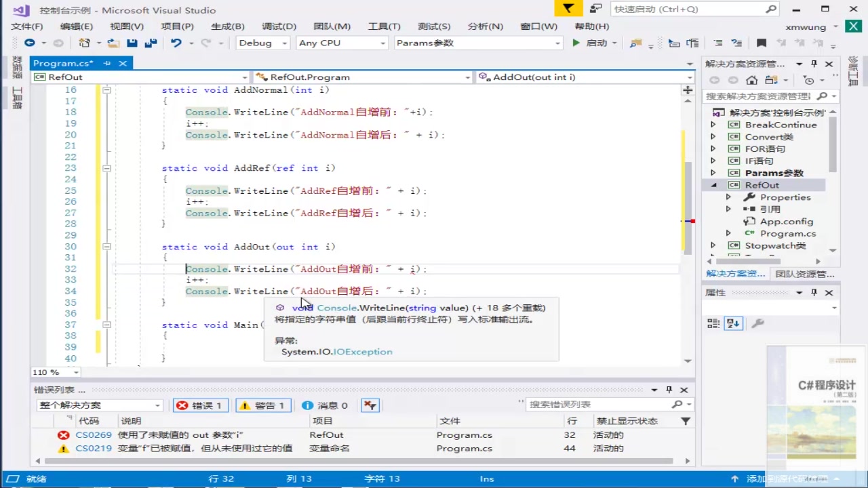Toggle a bookmark using the bookmark toolbar icon
The image size is (868, 488).
pos(761,43)
